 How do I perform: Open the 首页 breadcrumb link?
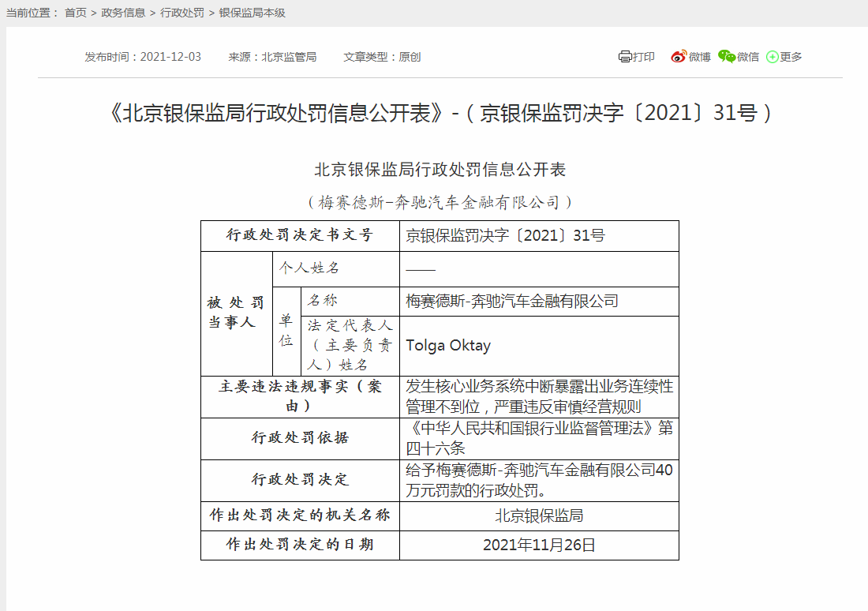(76, 13)
